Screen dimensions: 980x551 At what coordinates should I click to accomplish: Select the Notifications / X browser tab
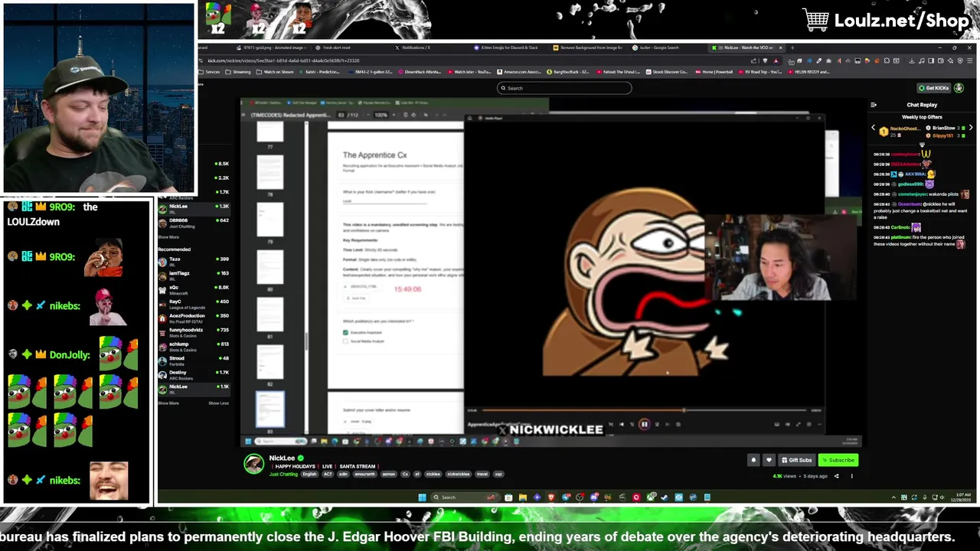(417, 47)
